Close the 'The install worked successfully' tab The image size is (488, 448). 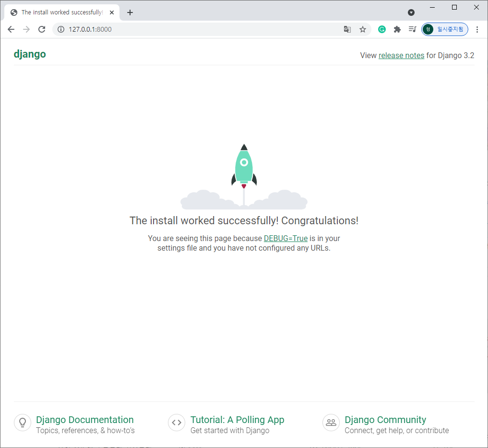coord(112,12)
